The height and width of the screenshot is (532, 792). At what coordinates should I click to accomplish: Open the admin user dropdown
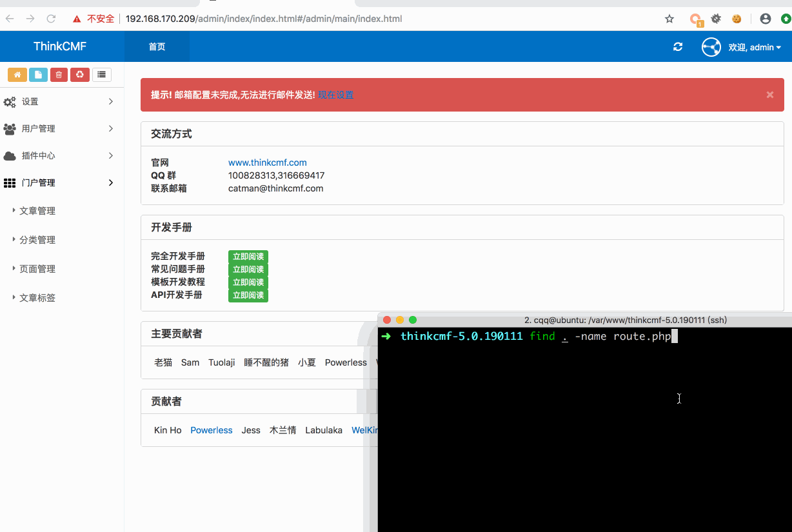[754, 47]
